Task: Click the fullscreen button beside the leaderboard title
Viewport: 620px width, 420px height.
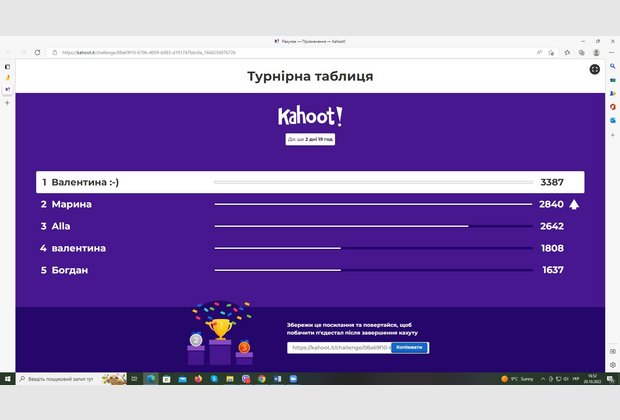Action: coord(594,70)
